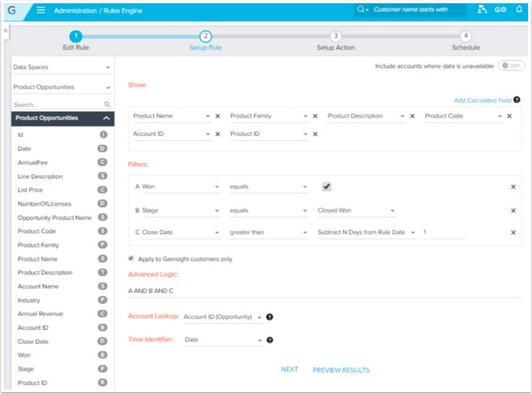Toggle Include accounts where data is unavailable

pos(511,65)
